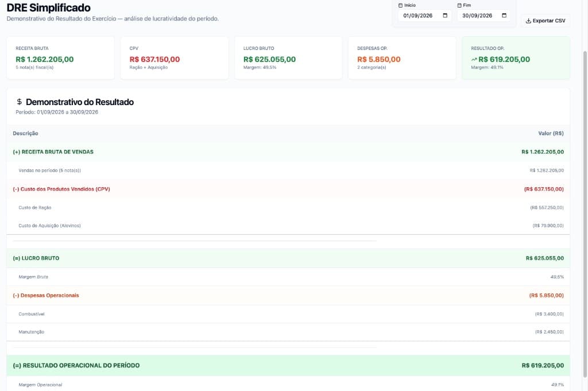Click the dollar sign icon beside Demonstrativo do Resultado
This screenshot has height=391, width=588.
(x=19, y=102)
